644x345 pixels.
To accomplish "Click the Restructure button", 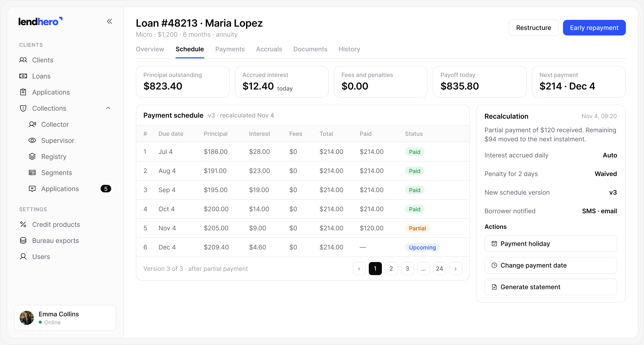I will pyautogui.click(x=534, y=28).
